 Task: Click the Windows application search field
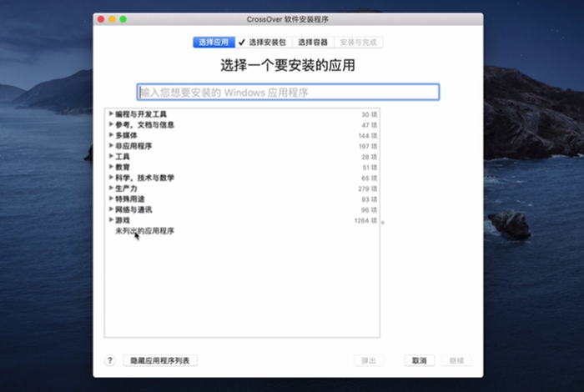288,92
